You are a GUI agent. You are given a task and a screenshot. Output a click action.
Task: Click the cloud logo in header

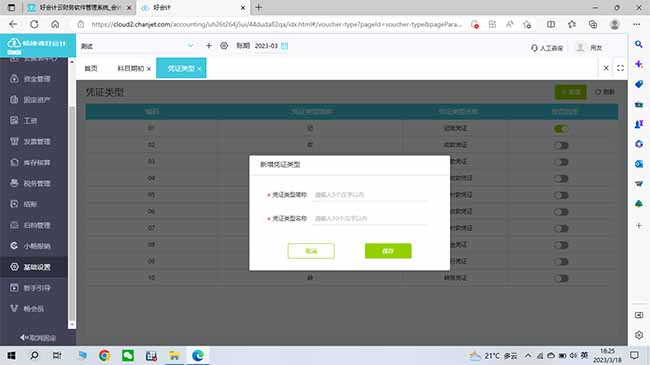click(14, 43)
